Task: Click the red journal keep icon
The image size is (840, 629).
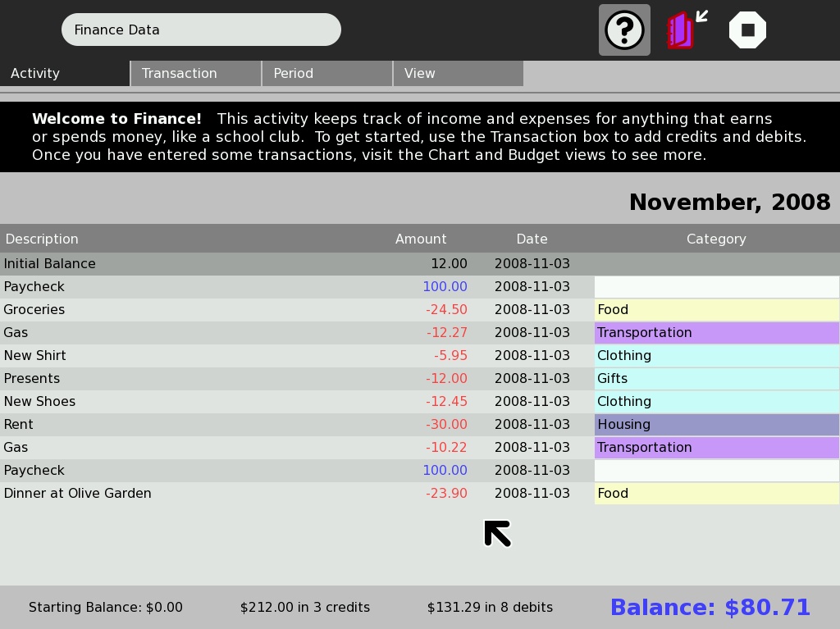Action: click(x=680, y=30)
